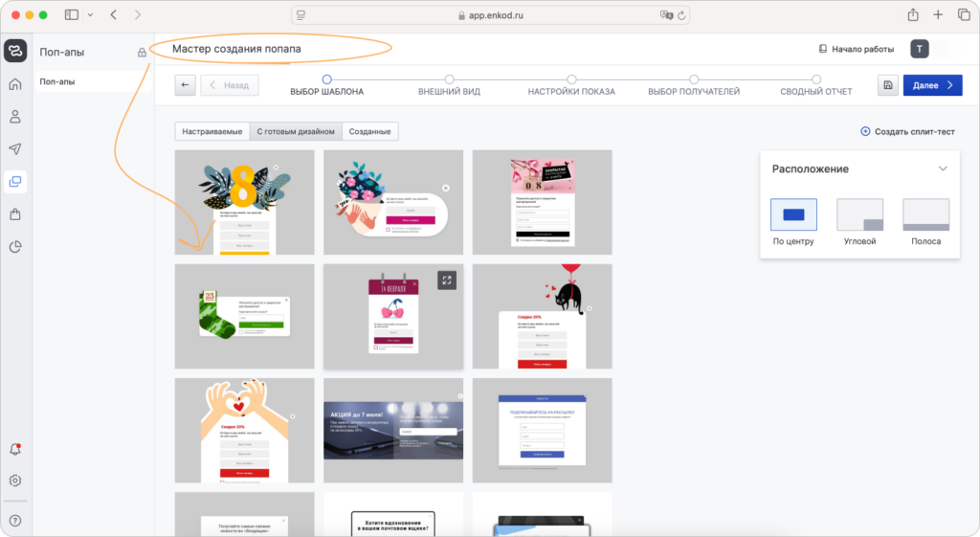The width and height of the screenshot is (980, 537).
Task: Open a new Safari tab
Action: point(938,14)
